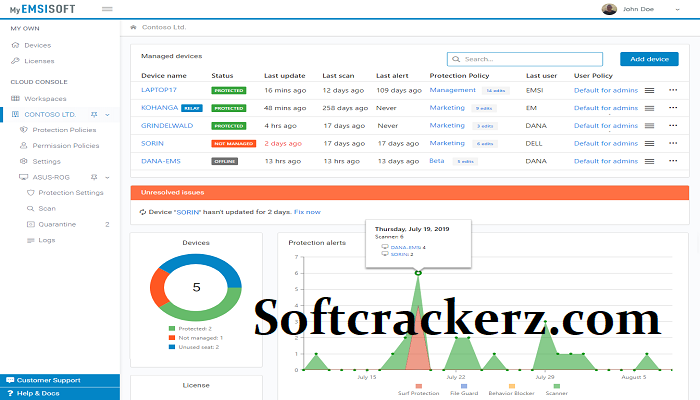The image size is (700, 400).
Task: Open the John Doe account dropdown arrow
Action: [677, 9]
